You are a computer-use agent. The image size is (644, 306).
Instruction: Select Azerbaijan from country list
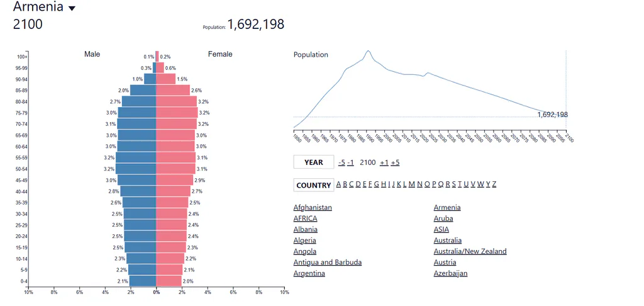pyautogui.click(x=450, y=273)
